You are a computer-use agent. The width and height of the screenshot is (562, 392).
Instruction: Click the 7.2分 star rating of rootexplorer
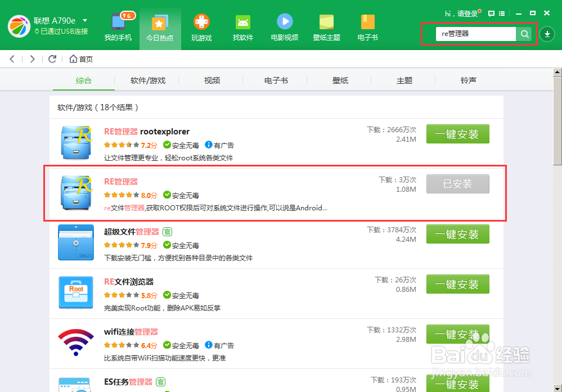pyautogui.click(x=131, y=145)
